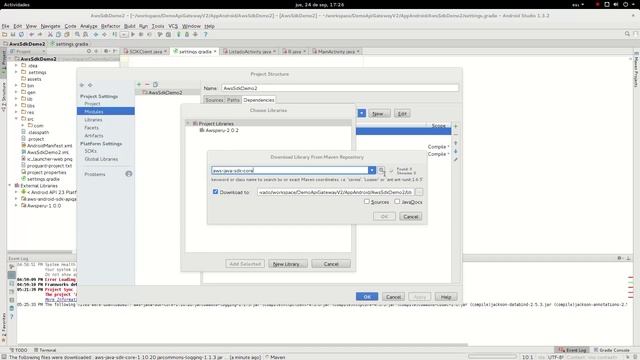The width and height of the screenshot is (640, 360).
Task: Click the module Name field
Action: pyautogui.click(x=340, y=88)
